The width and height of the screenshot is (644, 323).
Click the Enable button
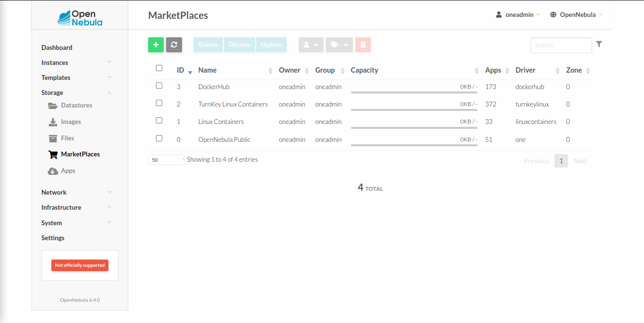click(208, 45)
